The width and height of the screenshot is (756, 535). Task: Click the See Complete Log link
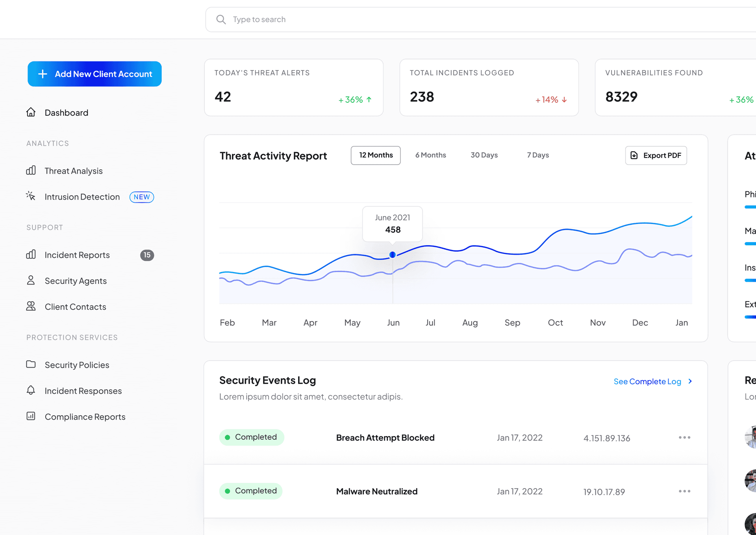coord(647,380)
